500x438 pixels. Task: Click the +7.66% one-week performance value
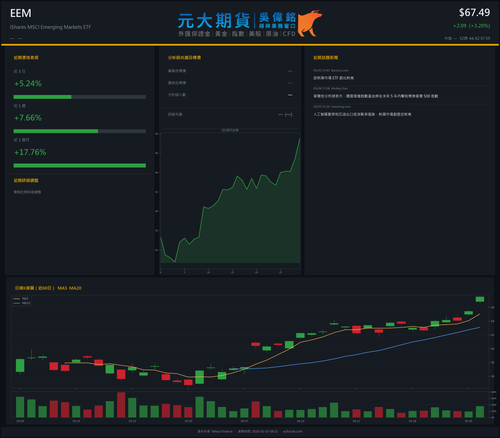28,118
